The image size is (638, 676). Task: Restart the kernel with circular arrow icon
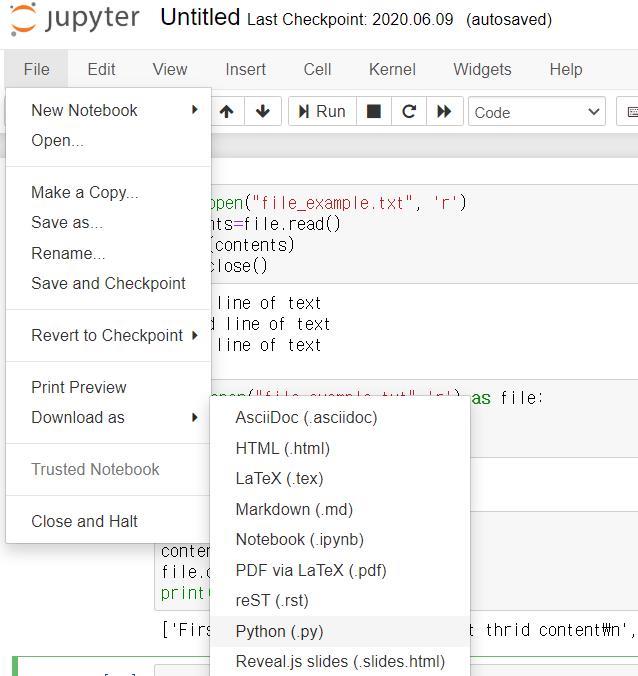pos(409,112)
